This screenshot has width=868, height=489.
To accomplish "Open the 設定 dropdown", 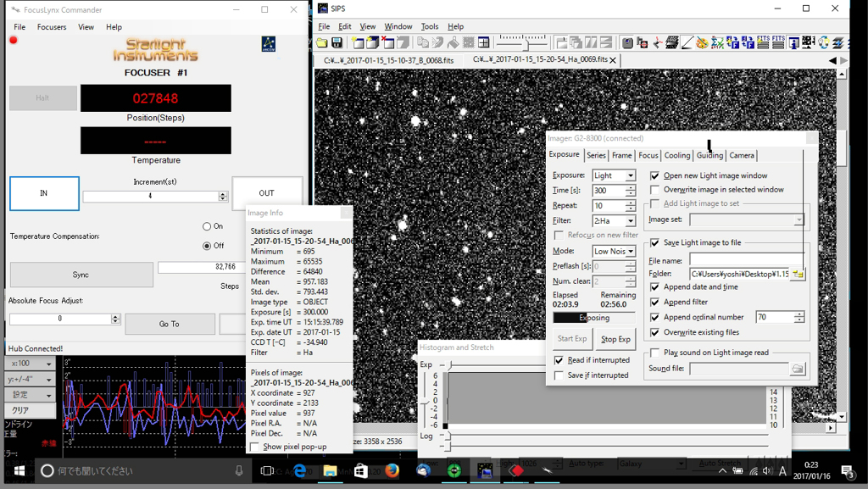I will tap(31, 394).
